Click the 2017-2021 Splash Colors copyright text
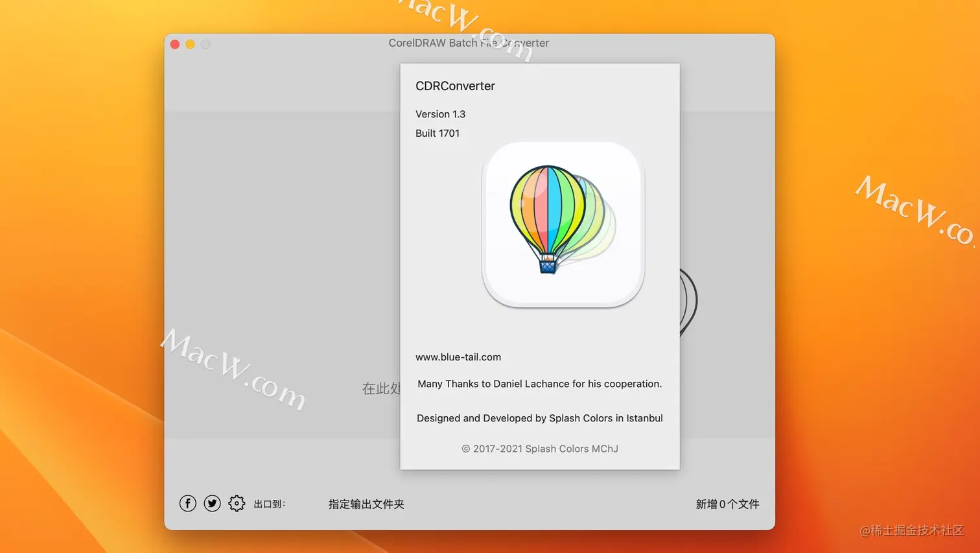 pyautogui.click(x=540, y=449)
